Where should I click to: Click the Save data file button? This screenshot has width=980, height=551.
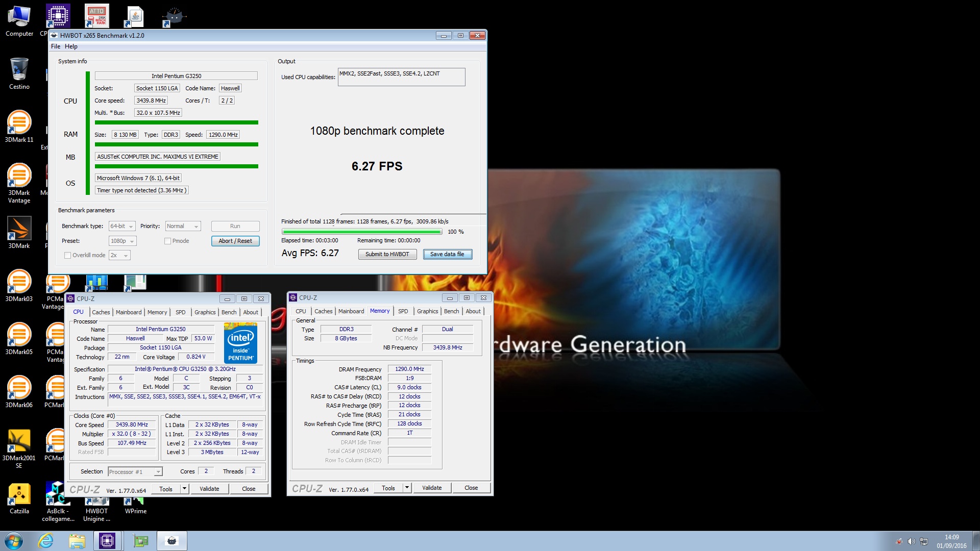coord(447,254)
